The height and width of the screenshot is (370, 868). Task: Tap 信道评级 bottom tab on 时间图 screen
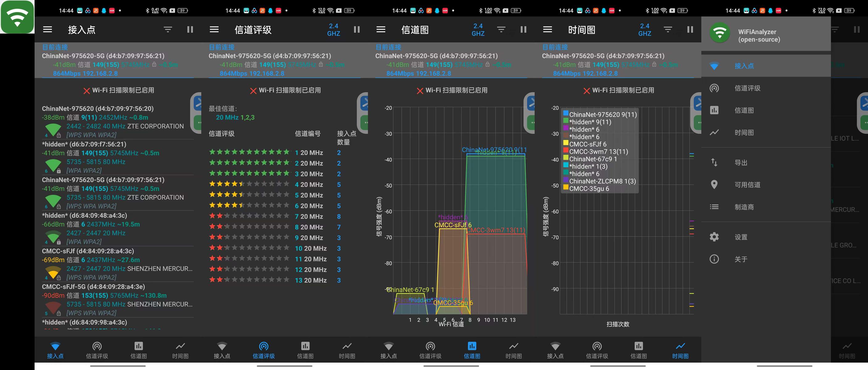click(597, 350)
